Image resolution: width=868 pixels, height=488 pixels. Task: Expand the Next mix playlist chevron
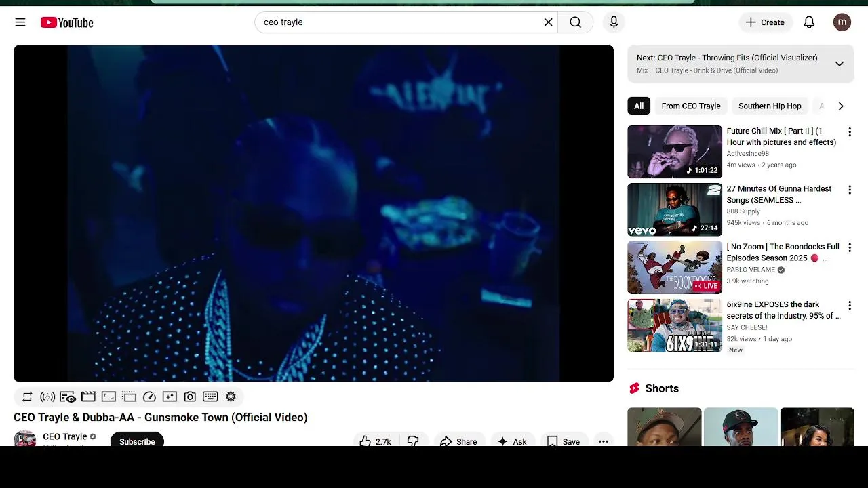840,64
